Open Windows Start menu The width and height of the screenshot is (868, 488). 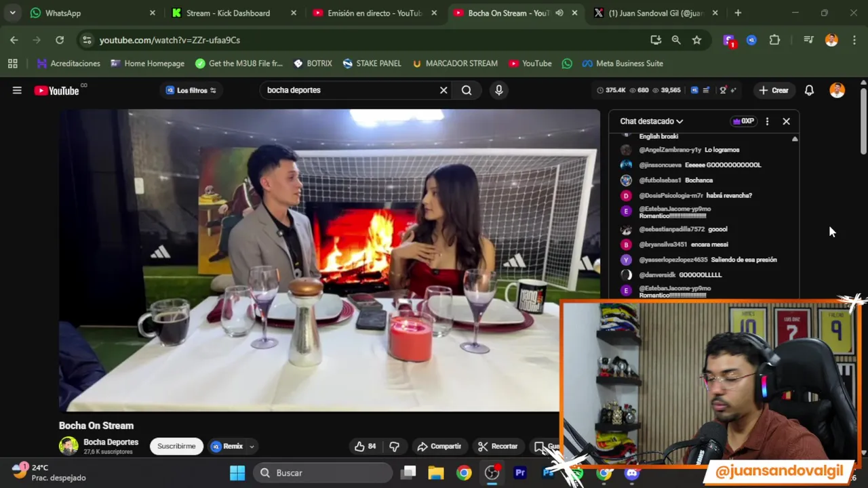point(237,472)
